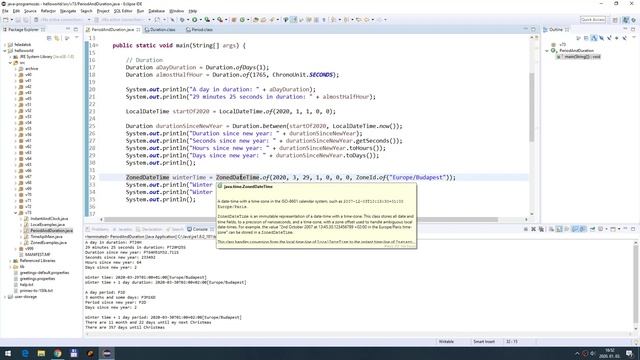
Task: Select help.txt in the tree
Action: [26, 284]
